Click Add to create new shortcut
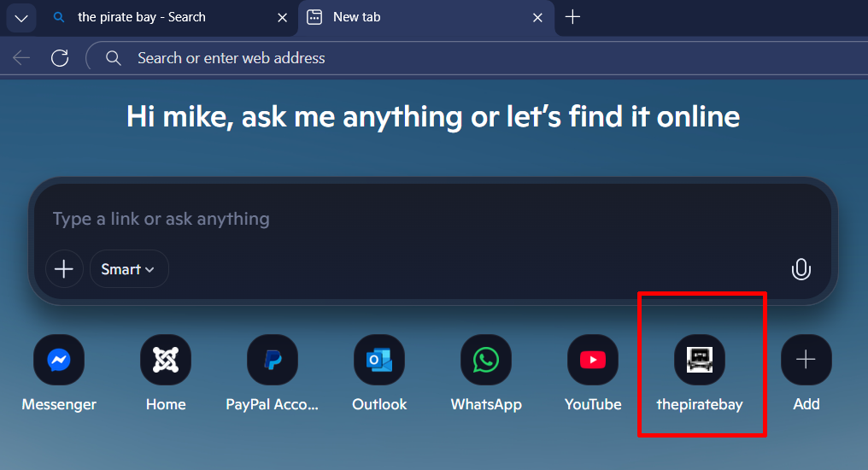This screenshot has height=470, width=868. tap(806, 360)
